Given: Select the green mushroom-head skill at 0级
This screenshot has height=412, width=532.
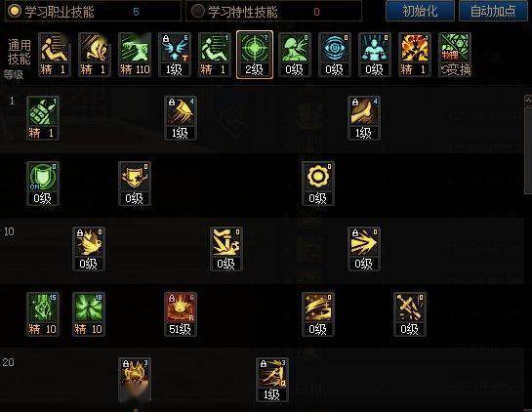Looking at the screenshot, I should pos(295,55).
